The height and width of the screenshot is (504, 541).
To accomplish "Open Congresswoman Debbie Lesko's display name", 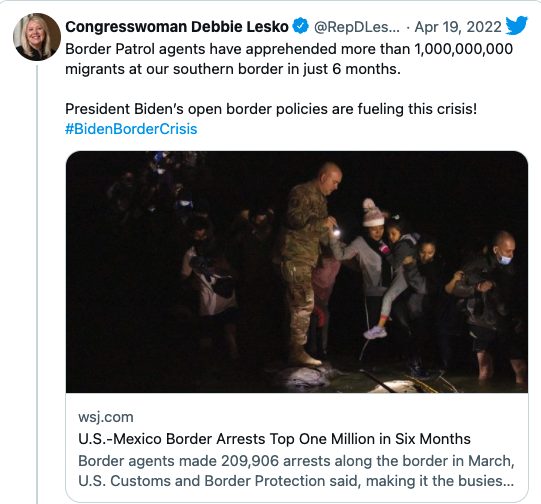I will tap(177, 27).
